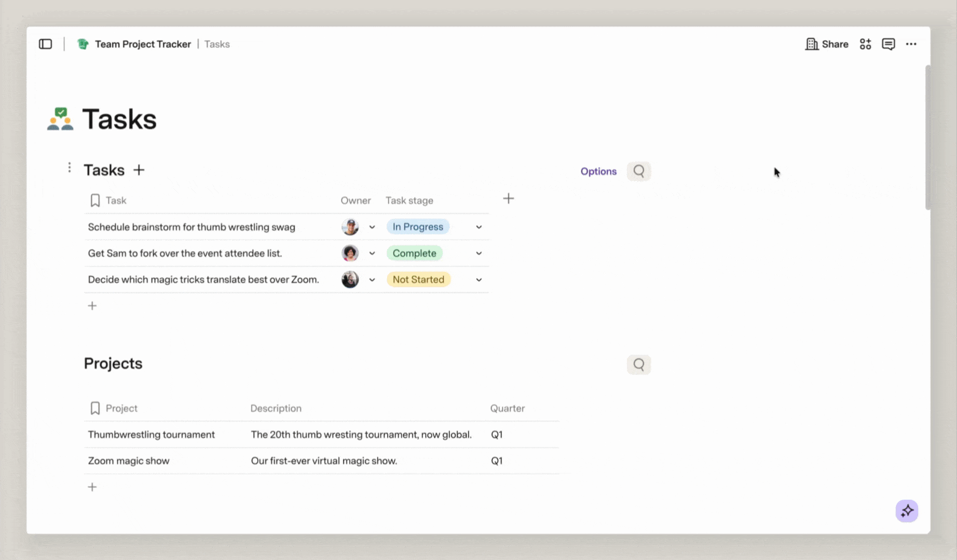This screenshot has height=560, width=957.
Task: Click the Tasks page emoji icon
Action: (60, 119)
